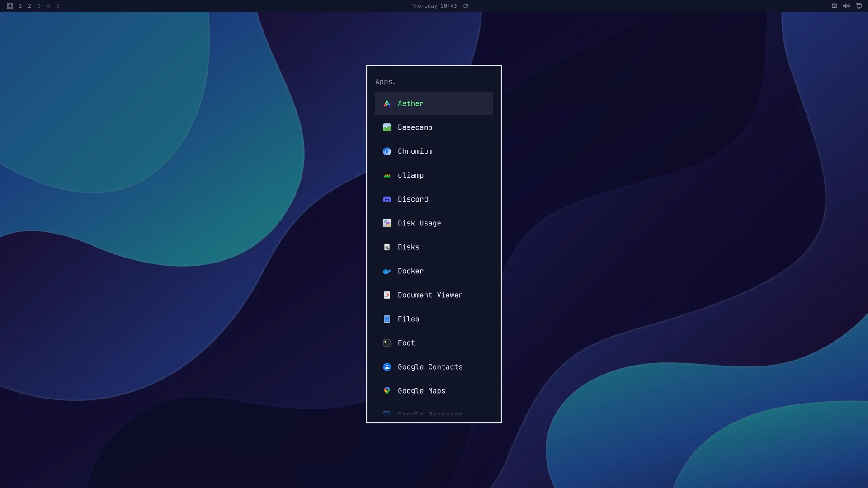
Task: Click the clock showing Thursday 20:43
Action: (434, 6)
